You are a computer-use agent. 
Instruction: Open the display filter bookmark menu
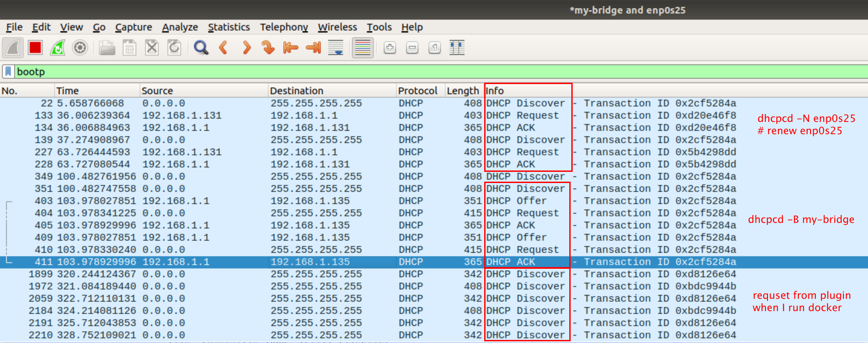coord(8,72)
